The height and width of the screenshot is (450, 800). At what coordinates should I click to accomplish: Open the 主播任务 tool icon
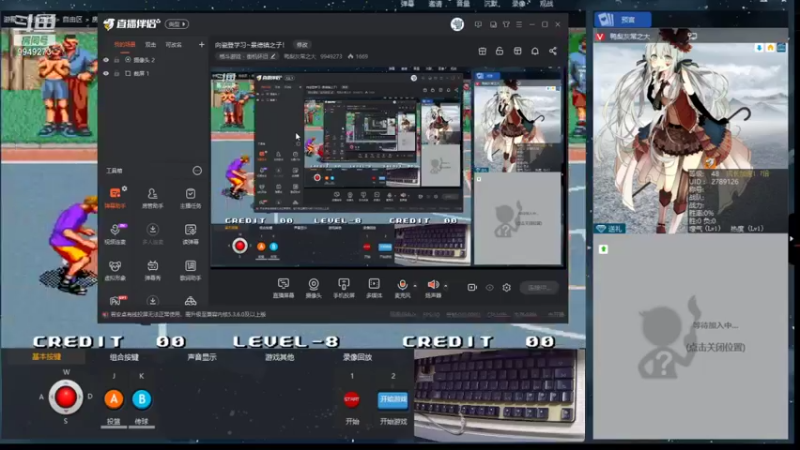coord(190,197)
